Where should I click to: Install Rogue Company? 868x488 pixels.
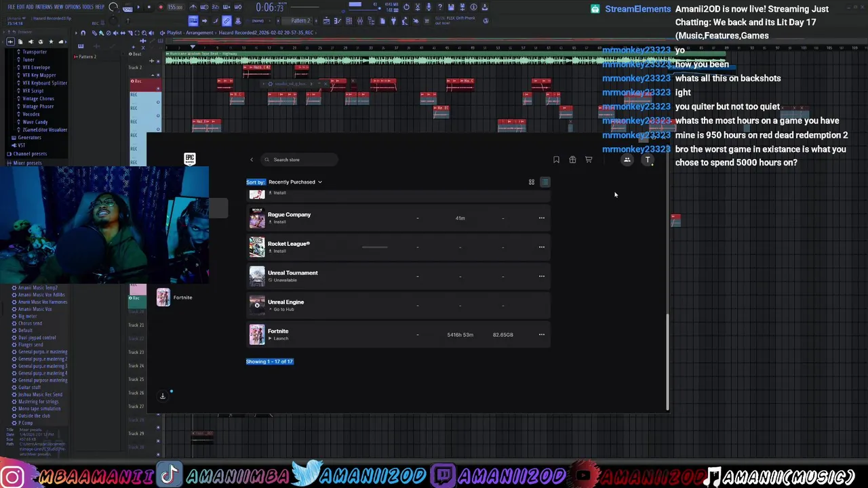(x=277, y=222)
